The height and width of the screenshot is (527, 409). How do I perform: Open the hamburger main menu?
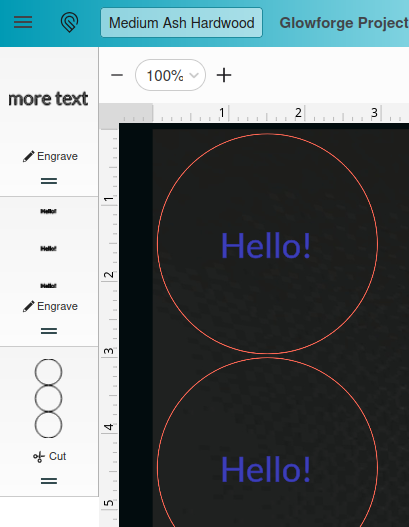tap(23, 23)
